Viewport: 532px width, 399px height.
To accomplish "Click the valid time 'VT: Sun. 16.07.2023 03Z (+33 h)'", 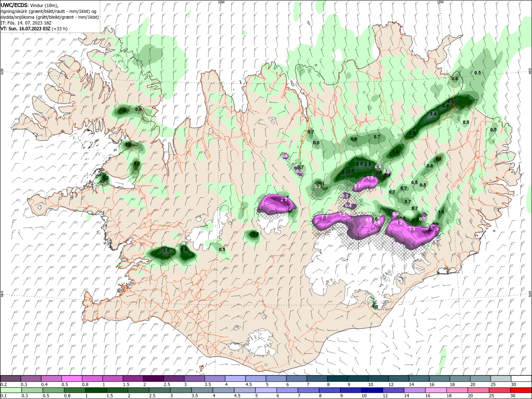I will [34, 29].
